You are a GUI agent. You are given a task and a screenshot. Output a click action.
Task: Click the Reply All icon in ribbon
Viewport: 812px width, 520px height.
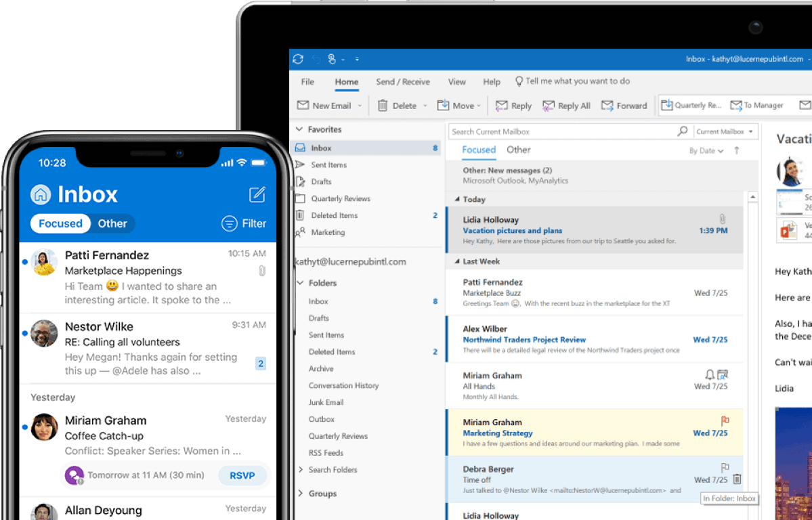(549, 106)
